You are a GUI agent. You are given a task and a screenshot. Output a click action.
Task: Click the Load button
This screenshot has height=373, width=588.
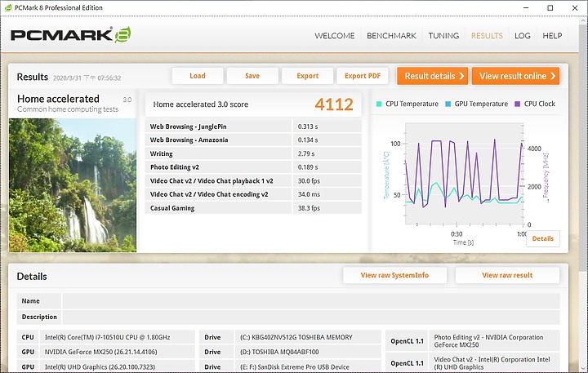click(x=198, y=76)
